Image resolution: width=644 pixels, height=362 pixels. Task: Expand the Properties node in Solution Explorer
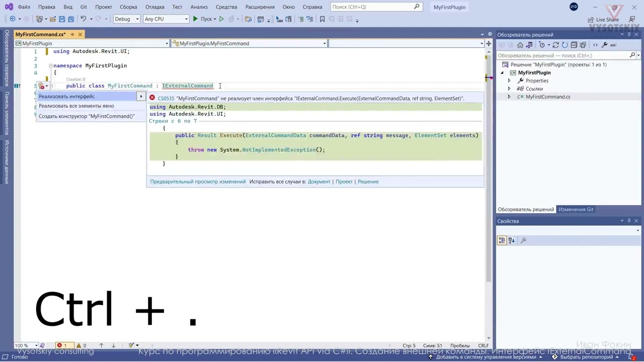pos(509,80)
